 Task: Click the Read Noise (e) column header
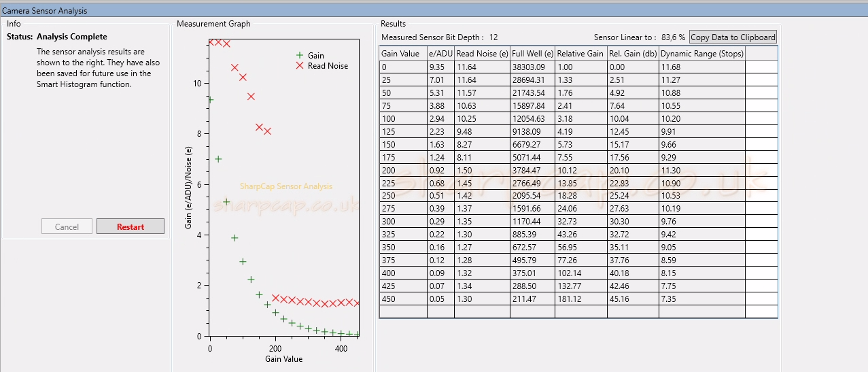482,53
